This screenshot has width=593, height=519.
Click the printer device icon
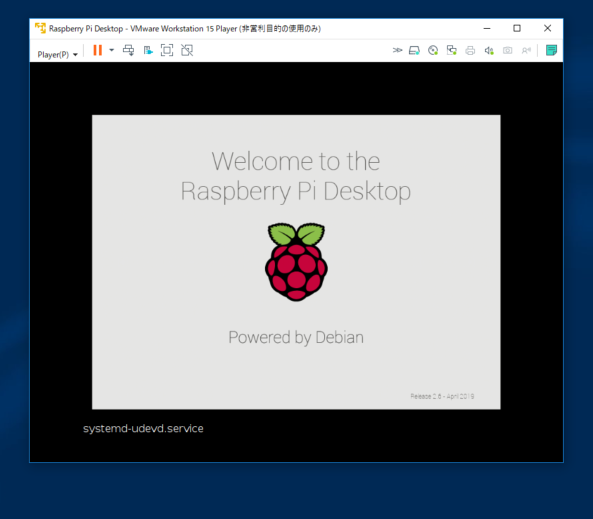[470, 50]
